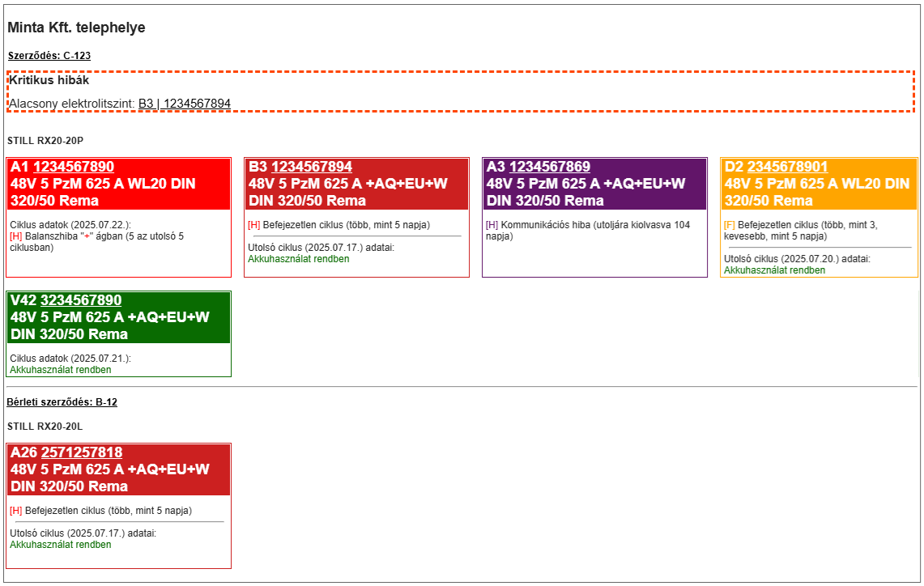Click the Kritikus hibák heading
This screenshot has height=586, width=924.
pyautogui.click(x=49, y=80)
